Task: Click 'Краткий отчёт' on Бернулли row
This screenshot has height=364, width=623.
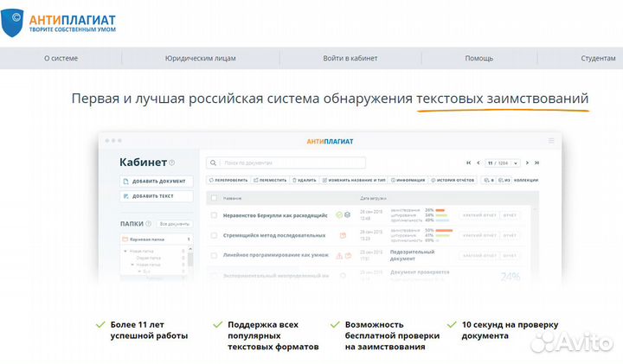Action: [478, 215]
